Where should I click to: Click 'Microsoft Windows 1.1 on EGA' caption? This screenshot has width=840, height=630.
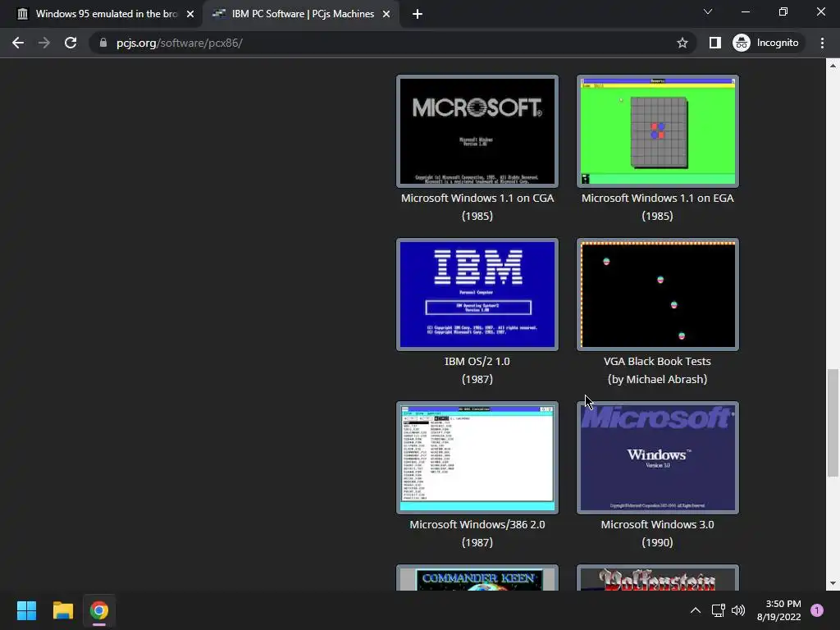coord(657,199)
